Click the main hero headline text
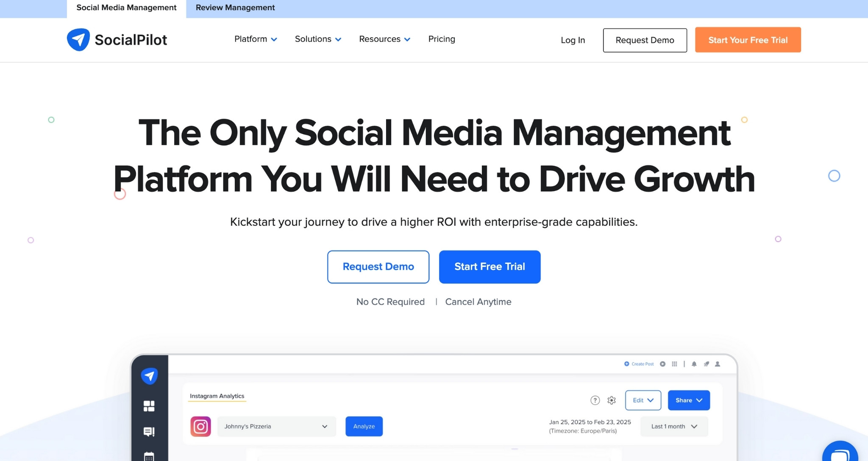The image size is (868, 461). (x=434, y=156)
